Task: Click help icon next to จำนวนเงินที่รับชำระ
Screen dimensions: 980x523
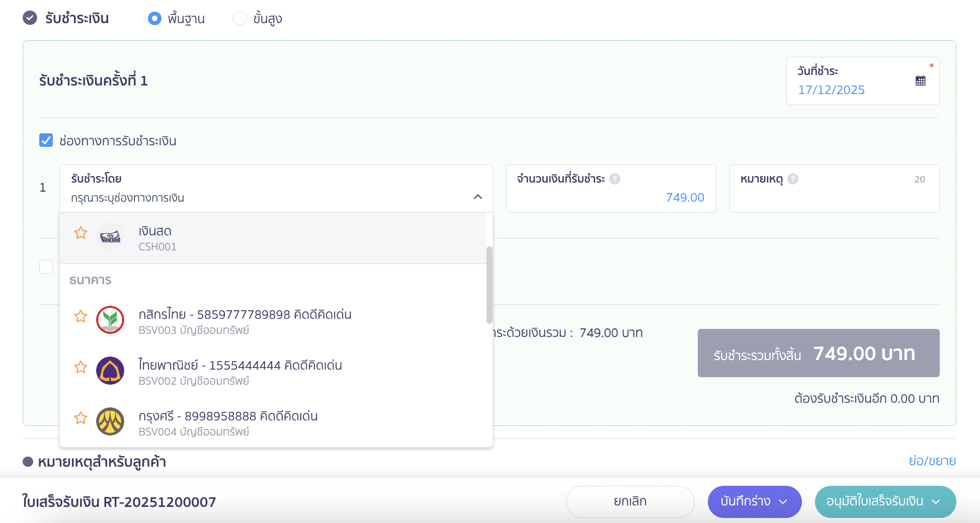Action: [x=614, y=179]
